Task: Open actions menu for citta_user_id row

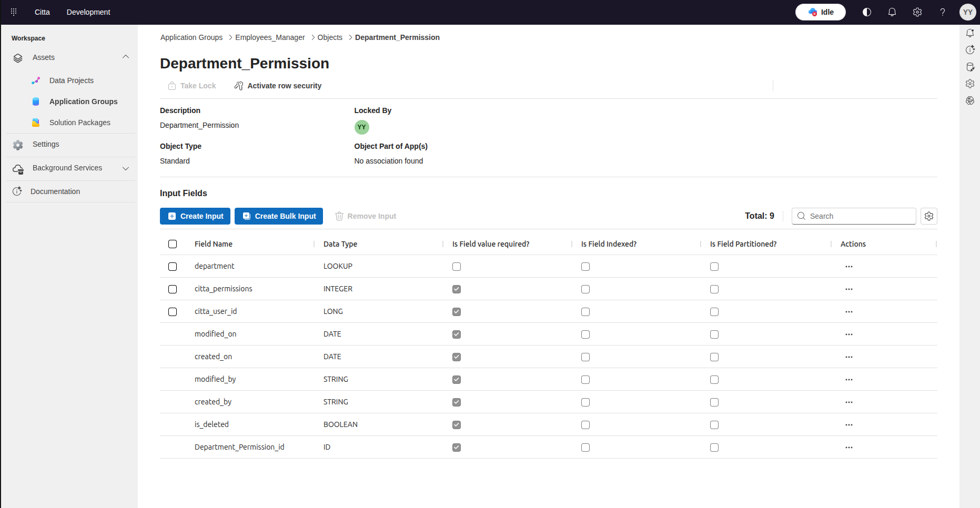Action: pos(849,312)
